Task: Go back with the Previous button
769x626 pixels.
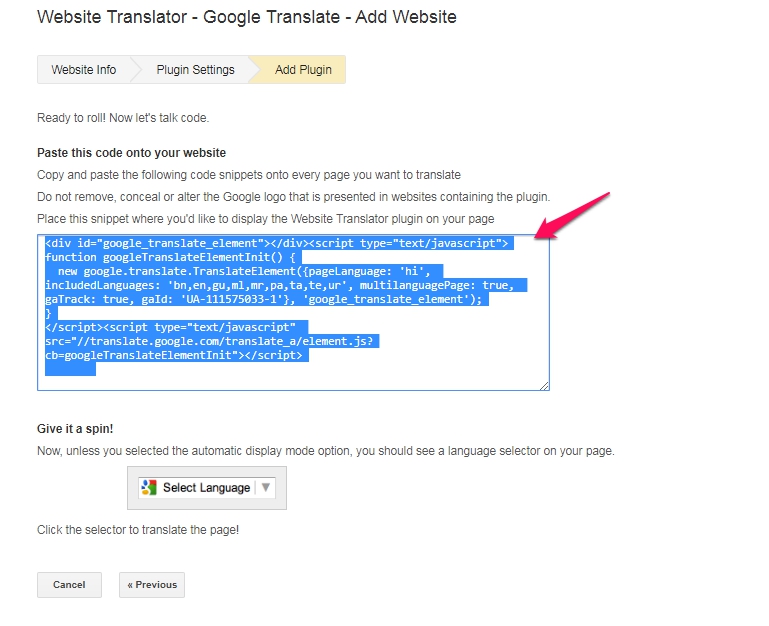Action: (152, 585)
